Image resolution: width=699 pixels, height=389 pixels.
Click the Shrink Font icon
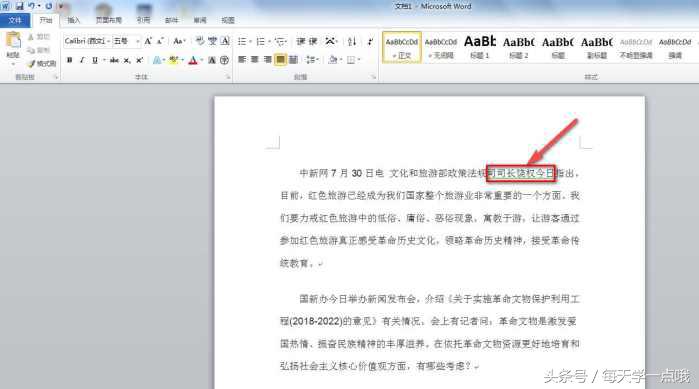160,41
